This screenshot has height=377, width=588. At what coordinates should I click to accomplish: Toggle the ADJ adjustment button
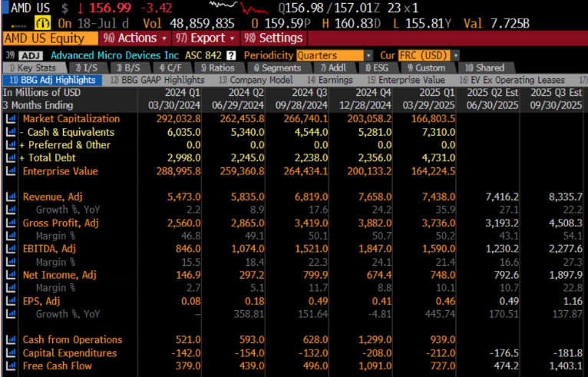[x=31, y=56]
